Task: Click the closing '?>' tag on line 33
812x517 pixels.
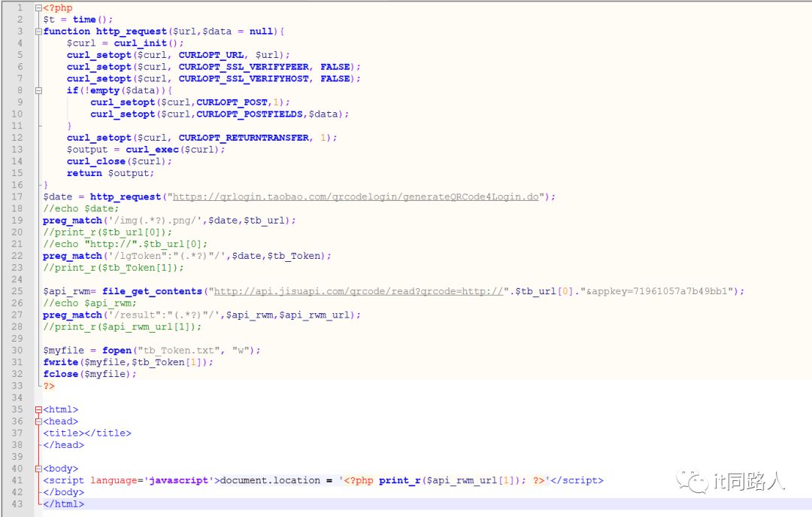Action: point(49,386)
